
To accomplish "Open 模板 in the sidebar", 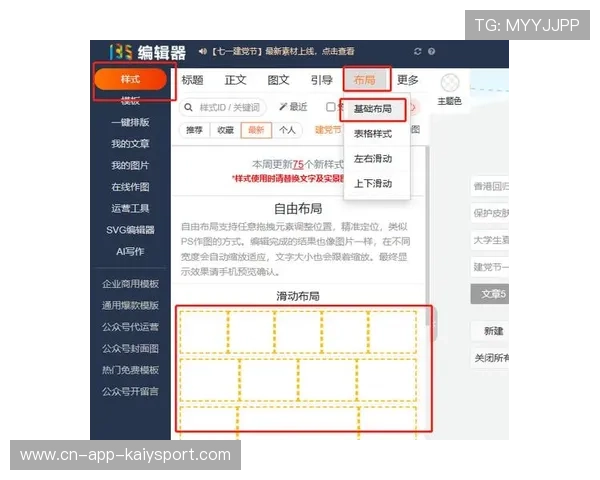I will pos(130,101).
